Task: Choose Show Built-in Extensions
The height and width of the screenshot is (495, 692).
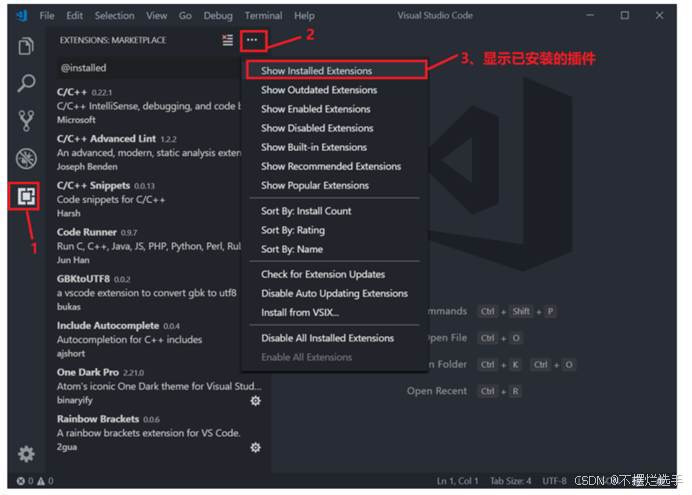Action: tap(335, 147)
